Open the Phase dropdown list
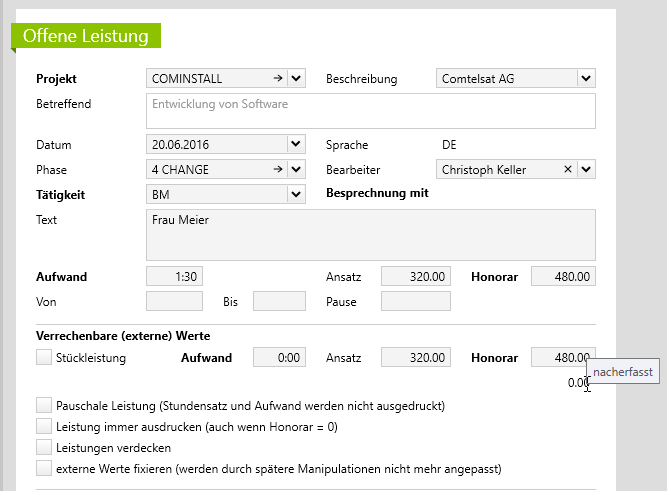 [296, 169]
